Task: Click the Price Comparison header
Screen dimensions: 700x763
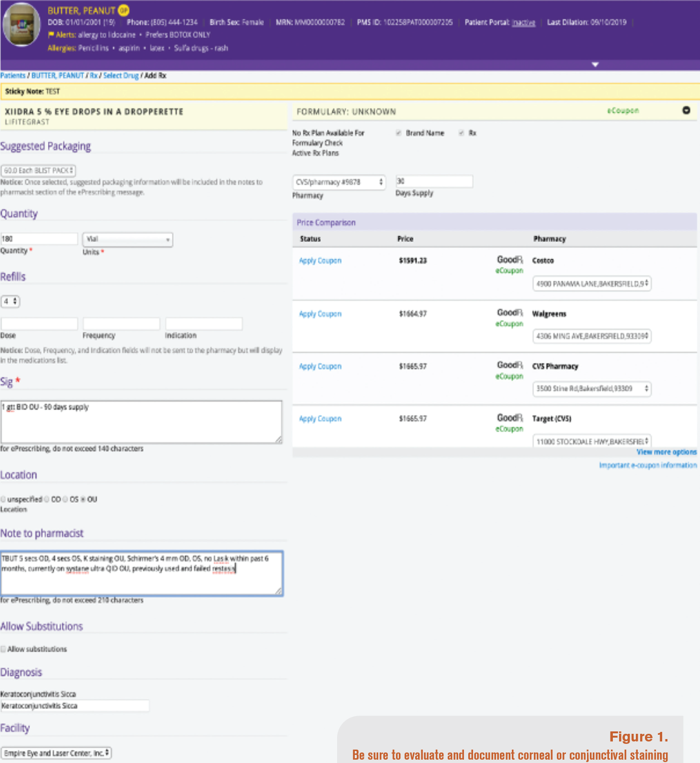Action: tap(326, 223)
